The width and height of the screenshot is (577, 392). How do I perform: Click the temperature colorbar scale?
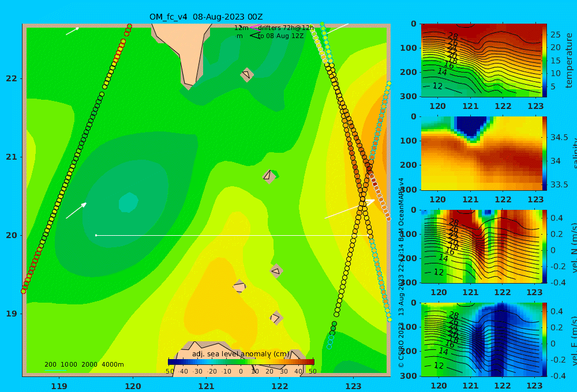[544, 61]
